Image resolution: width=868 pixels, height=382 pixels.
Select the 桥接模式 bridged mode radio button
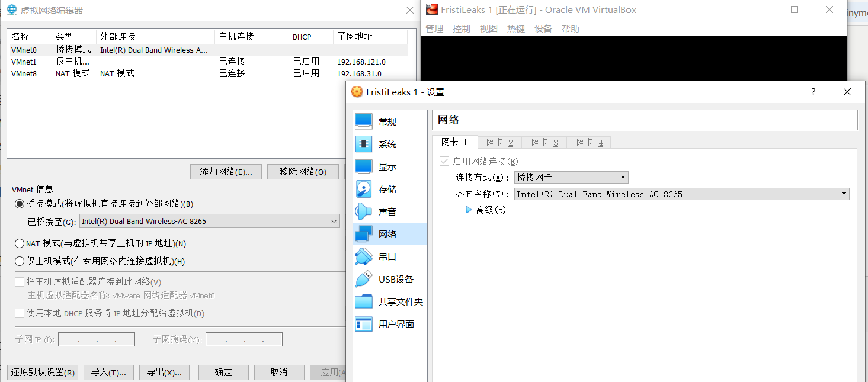point(20,204)
